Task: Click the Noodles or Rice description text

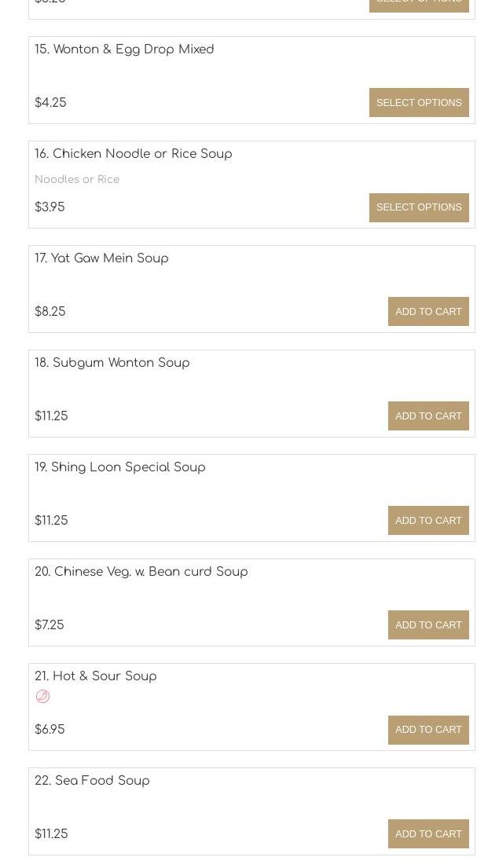Action: (77, 179)
